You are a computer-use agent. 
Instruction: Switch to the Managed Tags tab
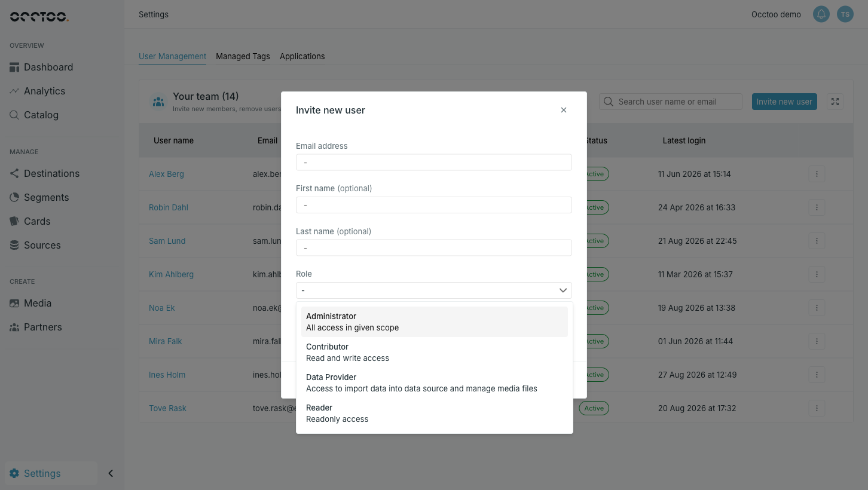[243, 56]
